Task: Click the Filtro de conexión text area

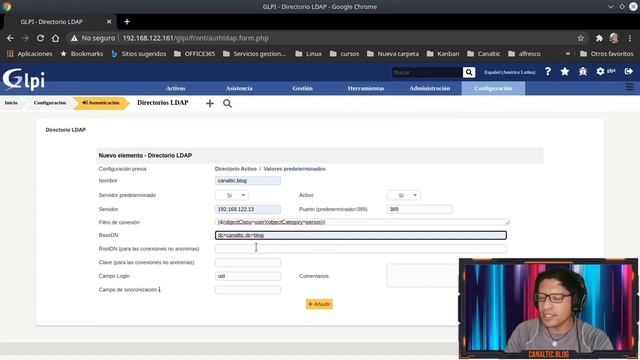Action: point(362,222)
